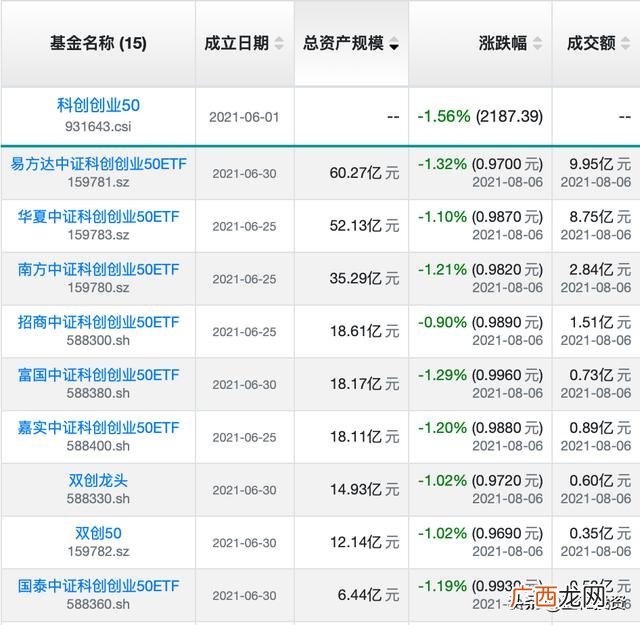Image resolution: width=640 pixels, height=625 pixels.
Task: Click the 0.89亿元 turnover value
Action: tap(600, 427)
